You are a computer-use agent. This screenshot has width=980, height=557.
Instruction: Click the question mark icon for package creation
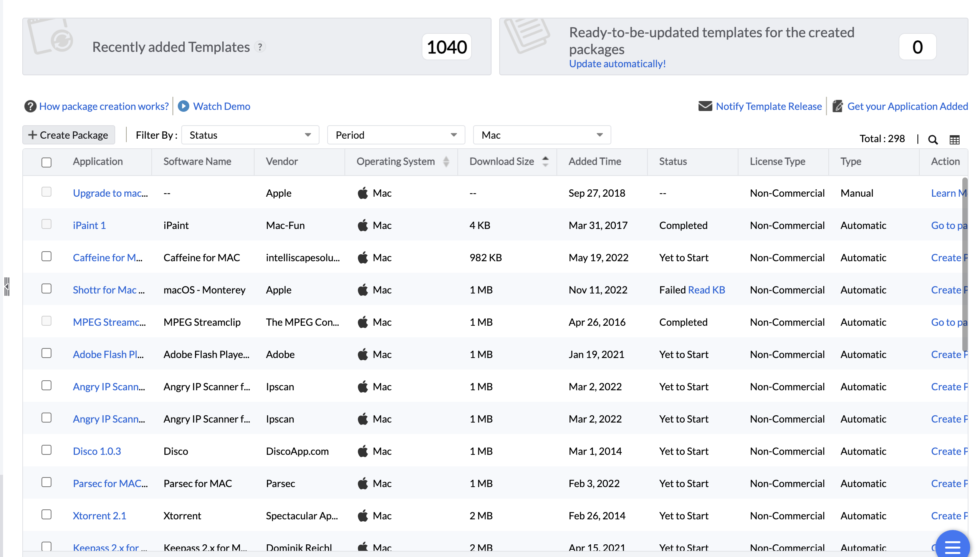click(x=30, y=106)
